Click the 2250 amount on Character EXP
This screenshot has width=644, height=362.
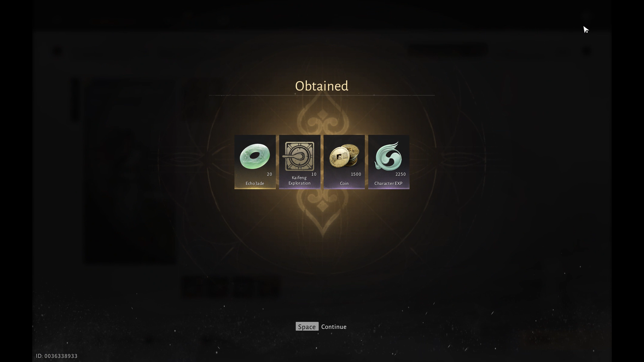400,174
